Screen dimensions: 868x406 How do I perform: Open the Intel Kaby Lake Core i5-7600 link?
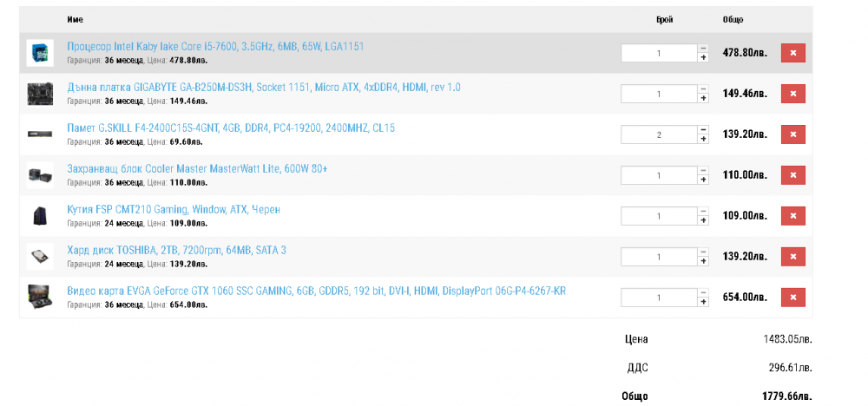pyautogui.click(x=215, y=47)
